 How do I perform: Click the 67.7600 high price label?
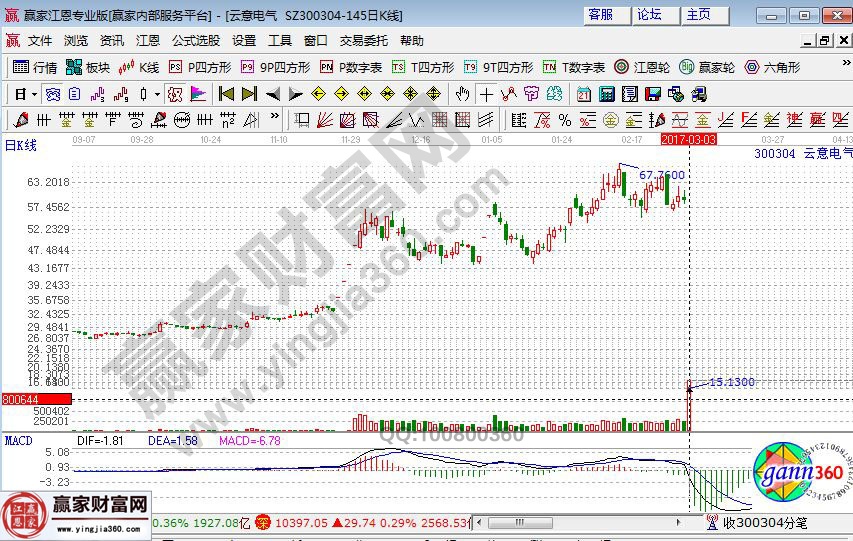click(x=662, y=175)
